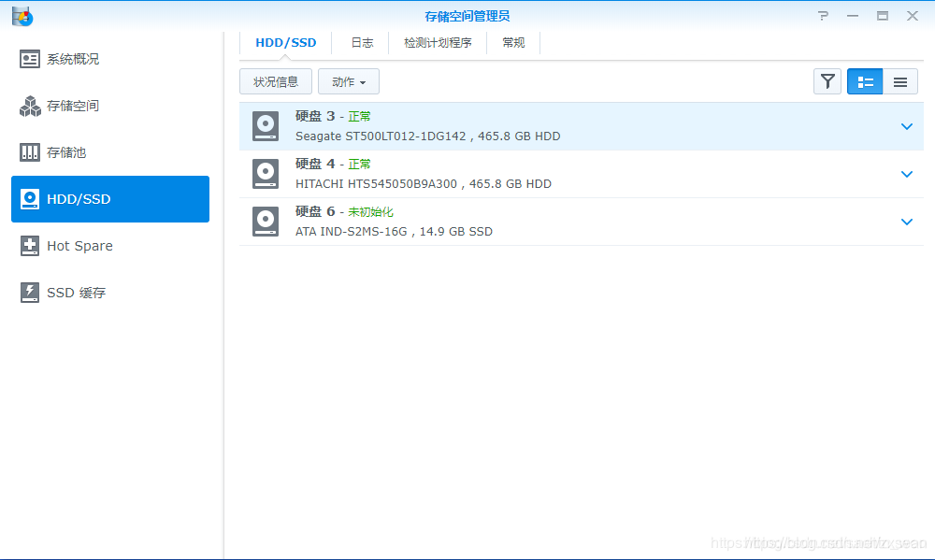Switch to the 日志 tab
Screen dimensions: 935x560
[x=362, y=42]
